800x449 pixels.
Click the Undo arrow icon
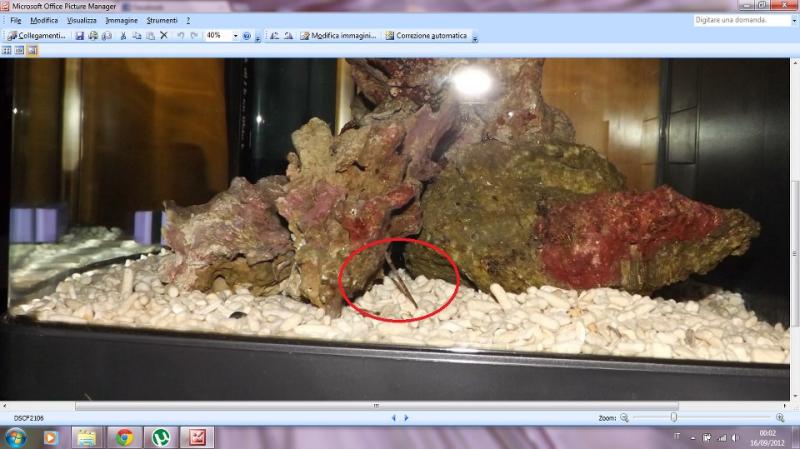click(180, 36)
